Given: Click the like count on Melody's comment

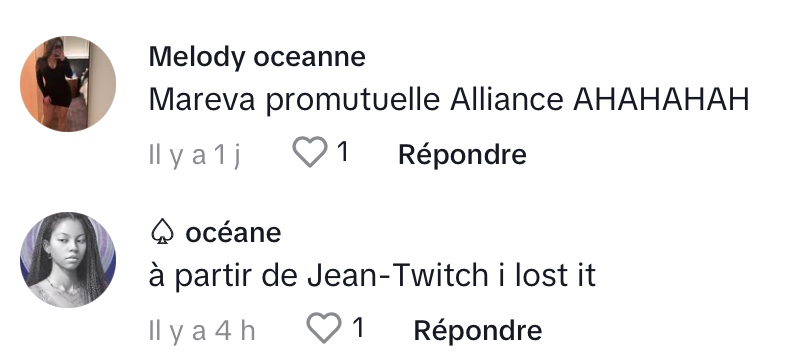Looking at the screenshot, I should tap(344, 152).
